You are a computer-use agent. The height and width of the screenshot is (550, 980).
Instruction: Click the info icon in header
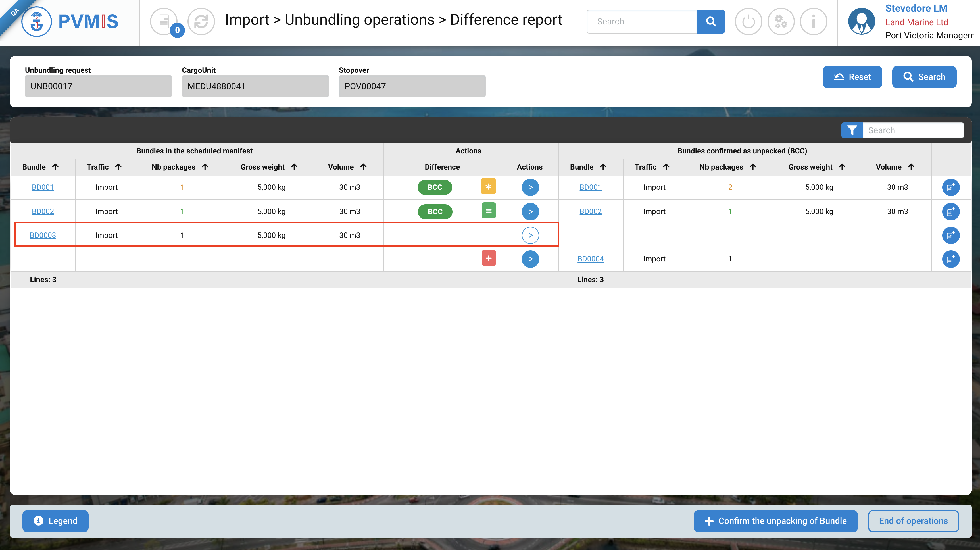pos(813,22)
